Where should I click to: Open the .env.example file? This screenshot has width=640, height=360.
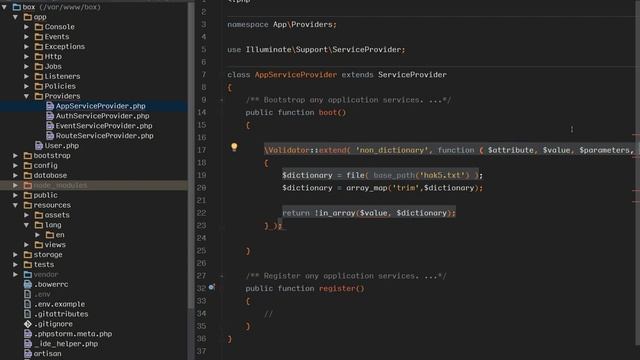click(x=59, y=304)
